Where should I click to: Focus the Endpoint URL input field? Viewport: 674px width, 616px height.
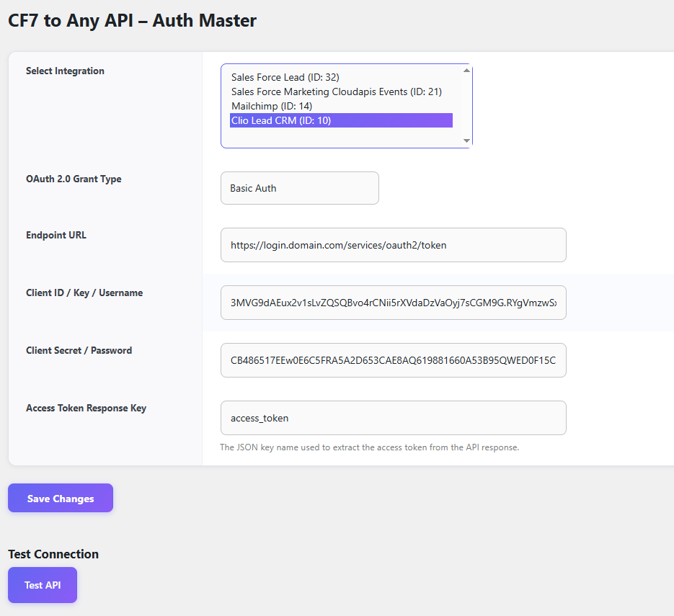[393, 245]
